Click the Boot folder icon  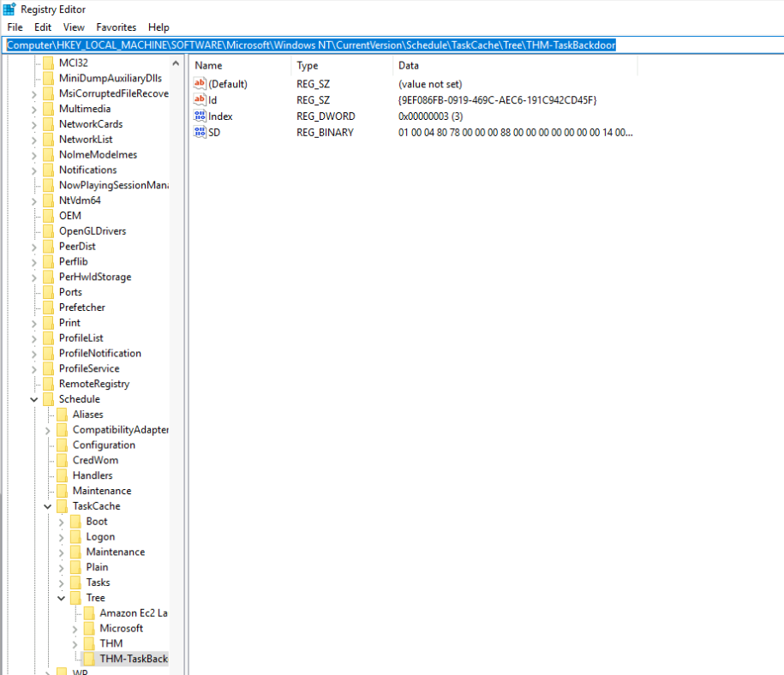[x=75, y=522]
